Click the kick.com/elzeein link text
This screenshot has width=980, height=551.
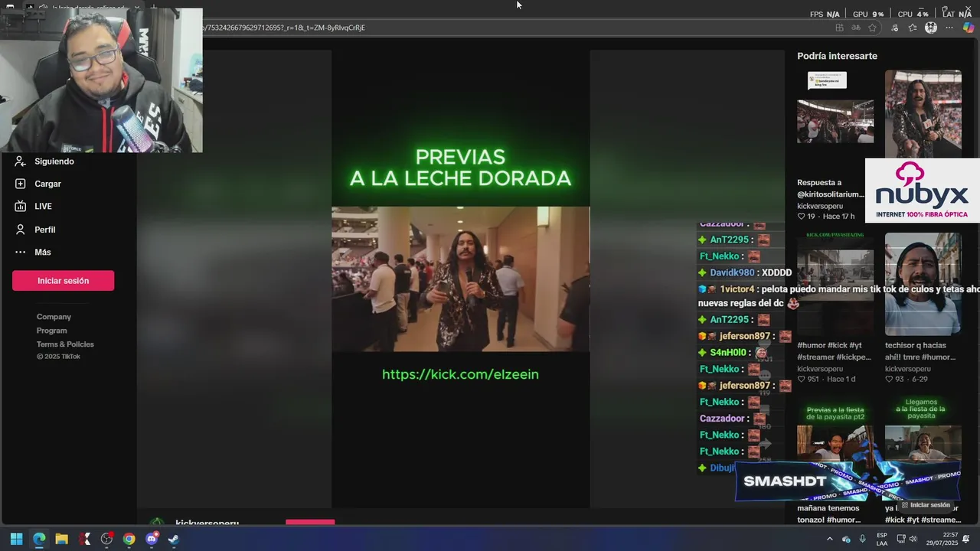click(460, 374)
